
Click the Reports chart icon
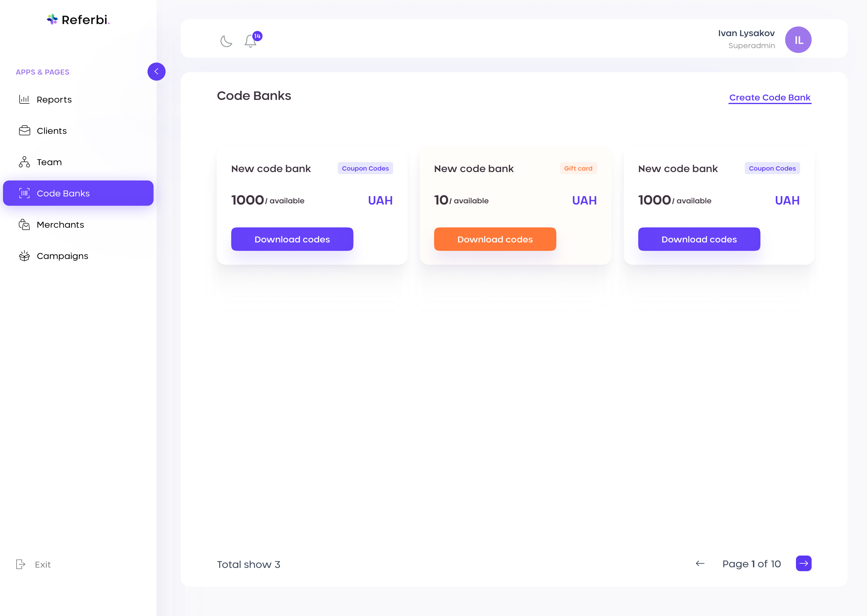[24, 99]
